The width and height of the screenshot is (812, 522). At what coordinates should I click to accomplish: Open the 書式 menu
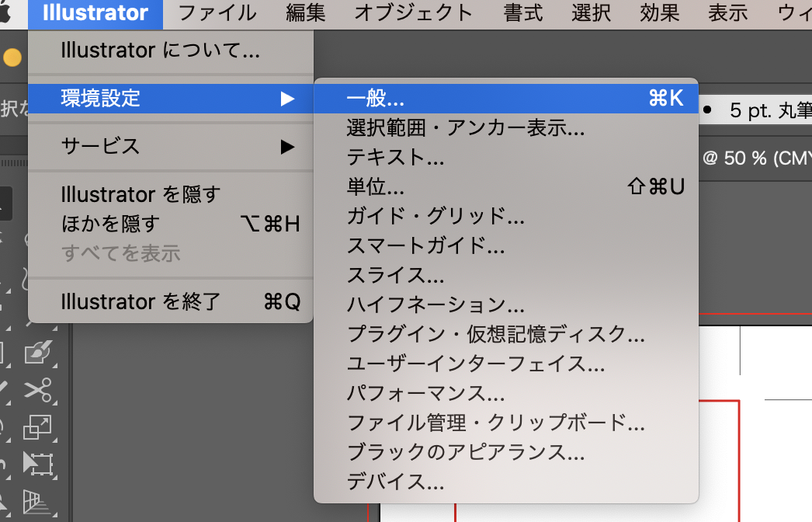(x=523, y=13)
